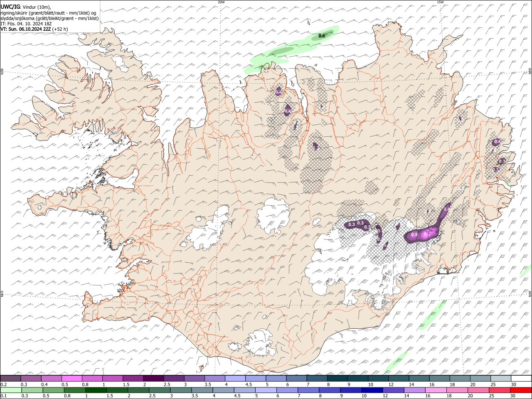The image size is (532, 399).
Task: Click the white 30 swatch in snow legend
Action: 521,378
